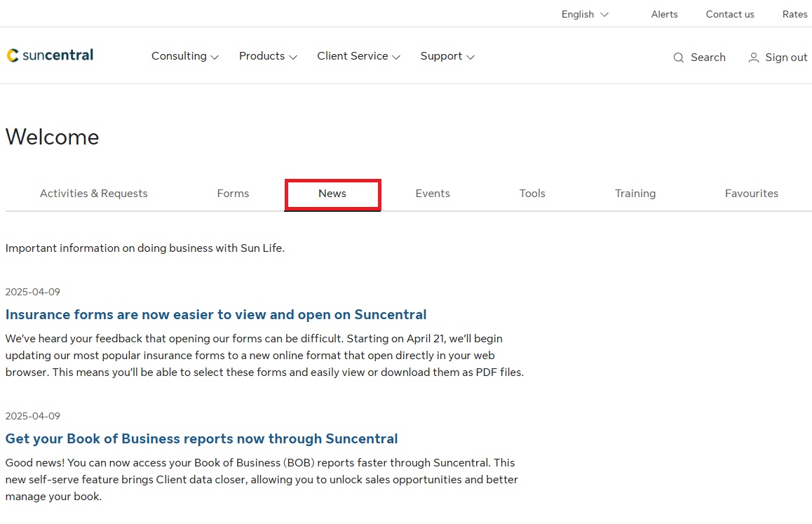Screen dimensions: 812x524
Task: Read the Book of Business reports article
Action: [201, 438]
